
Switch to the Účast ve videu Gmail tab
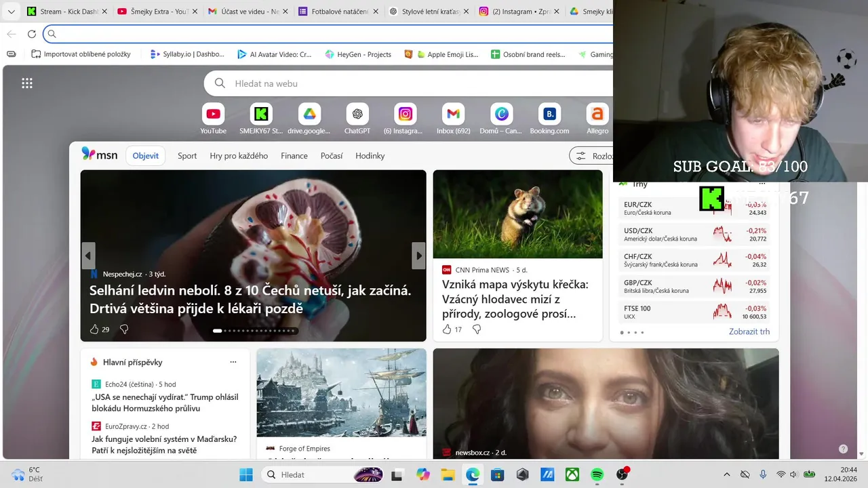(x=243, y=12)
